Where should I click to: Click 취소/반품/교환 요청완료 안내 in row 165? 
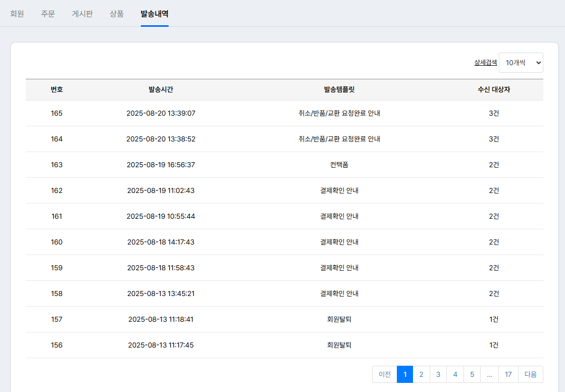pyautogui.click(x=339, y=113)
